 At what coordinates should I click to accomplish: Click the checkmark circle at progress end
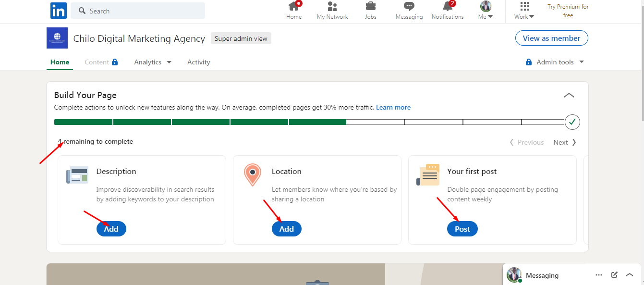coord(572,122)
